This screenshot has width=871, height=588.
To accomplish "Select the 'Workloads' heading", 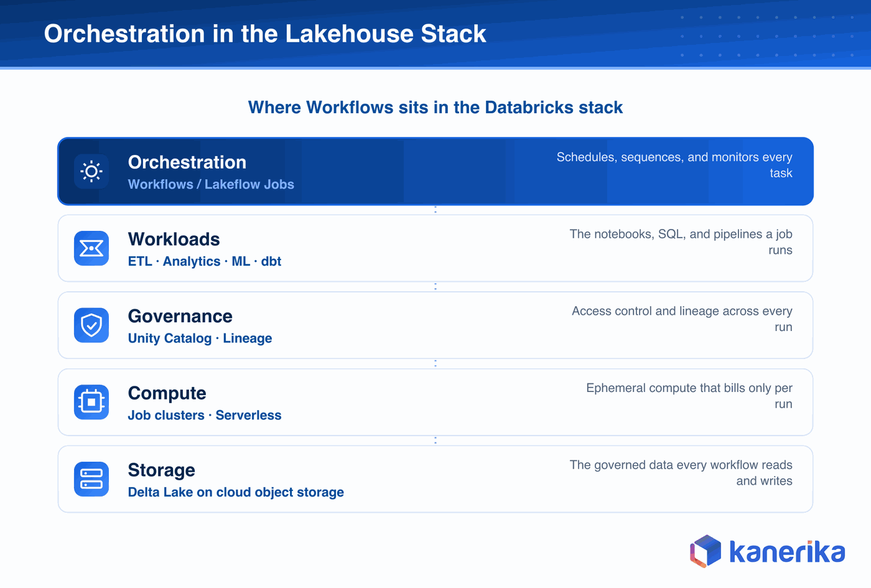I will pos(174,240).
